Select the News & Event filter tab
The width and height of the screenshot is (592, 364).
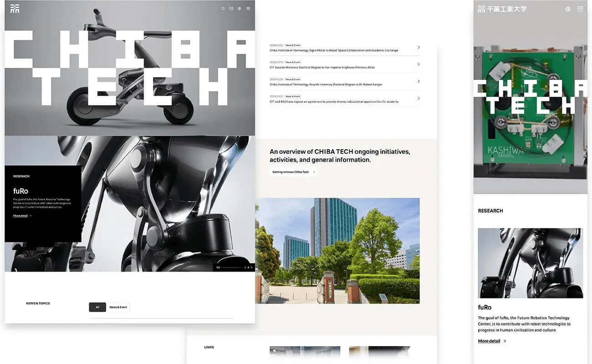tap(117, 307)
